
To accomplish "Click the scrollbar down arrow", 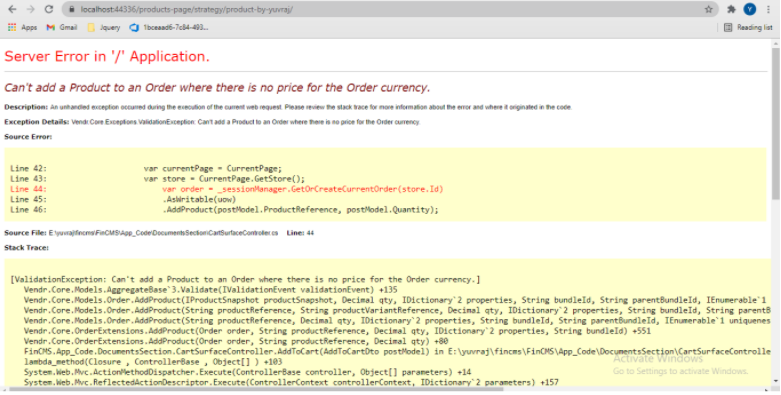I will point(776,382).
